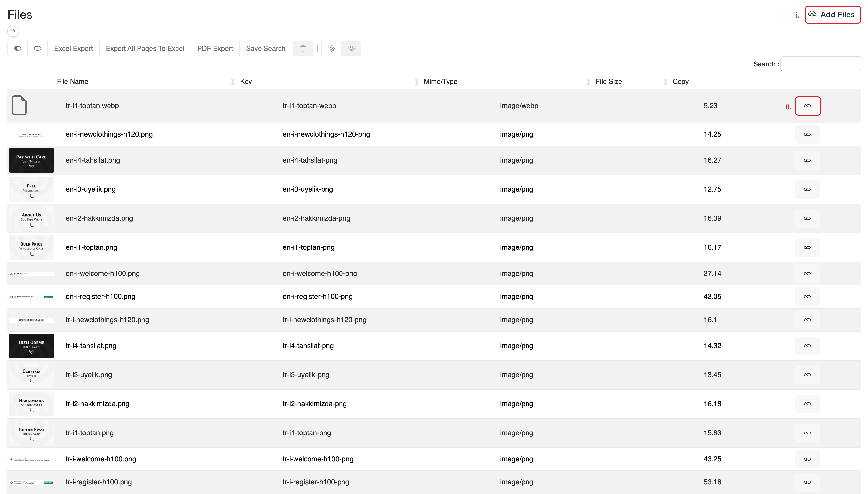Screen dimensions: 868x494
Task: Click the trash delete icon in toolbar
Action: coord(303,48)
